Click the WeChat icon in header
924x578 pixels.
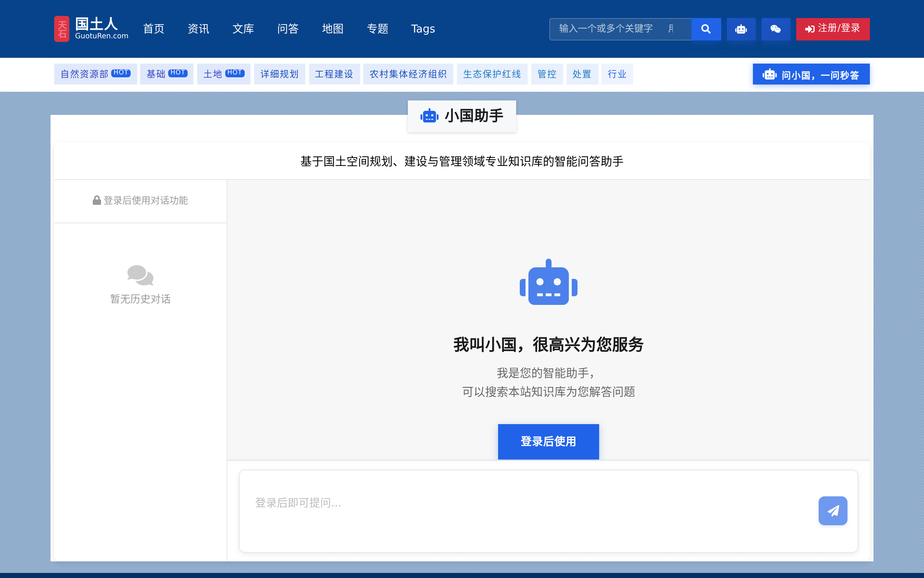coord(775,29)
